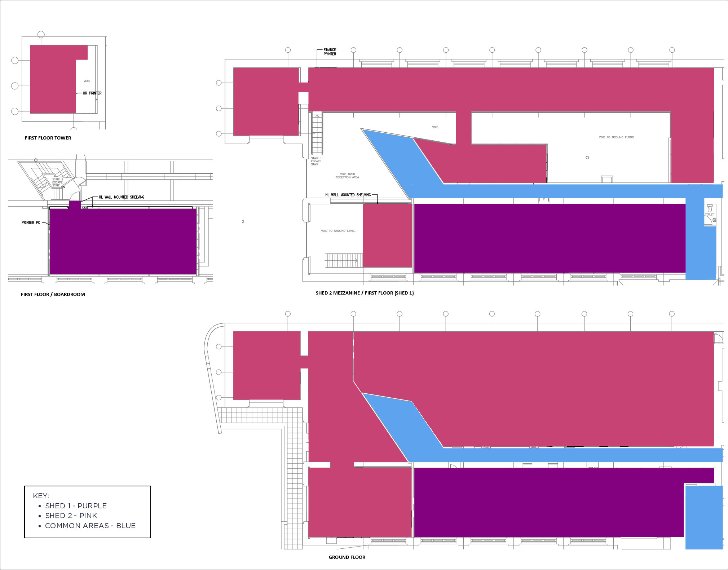
Task: Click the purple boardroom area
Action: pyautogui.click(x=123, y=242)
